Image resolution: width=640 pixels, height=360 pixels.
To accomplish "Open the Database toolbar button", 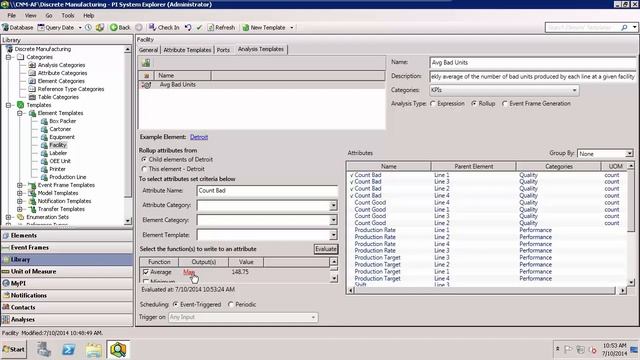I will coord(18,27).
